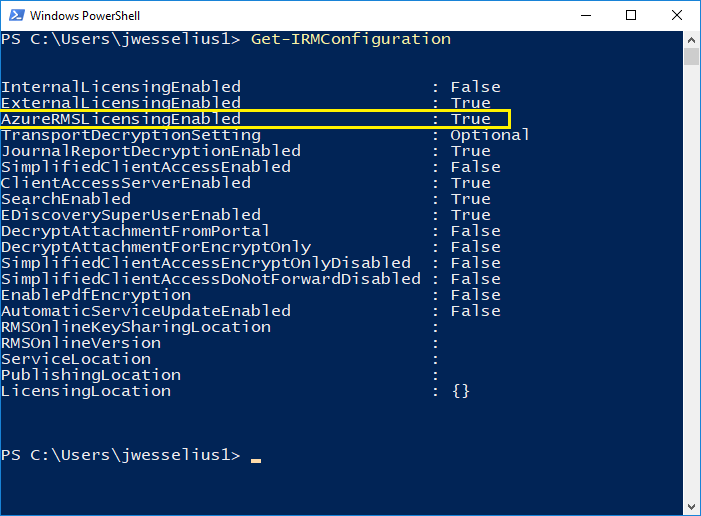Click the vertical scrollbar thumb
This screenshot has width=701, height=516.
tap(691, 56)
